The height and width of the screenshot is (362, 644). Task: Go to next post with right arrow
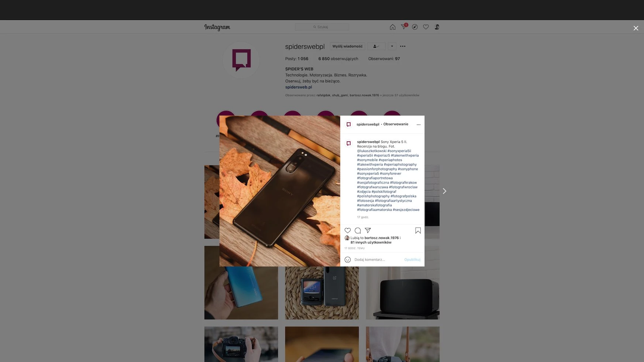coord(444,191)
